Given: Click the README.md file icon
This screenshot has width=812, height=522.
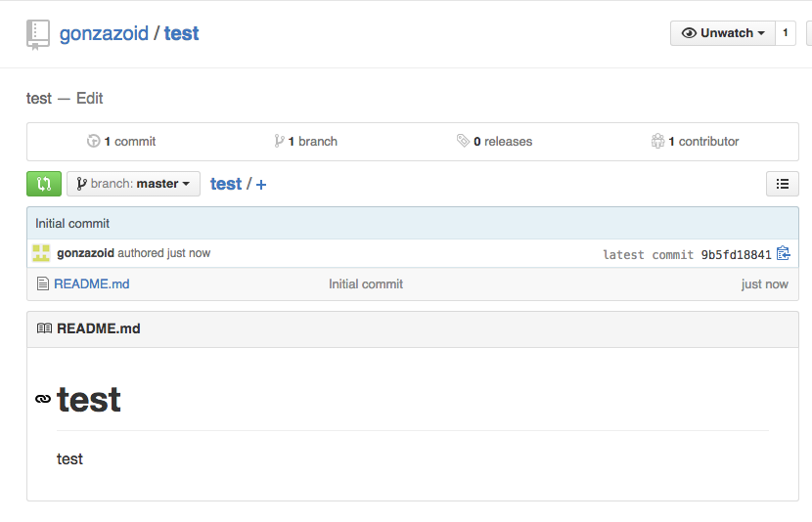Looking at the screenshot, I should [42, 284].
